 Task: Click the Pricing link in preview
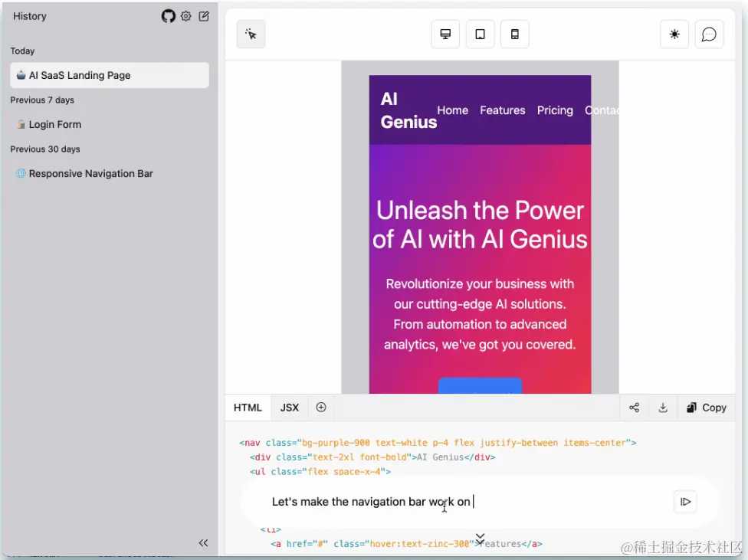555,110
